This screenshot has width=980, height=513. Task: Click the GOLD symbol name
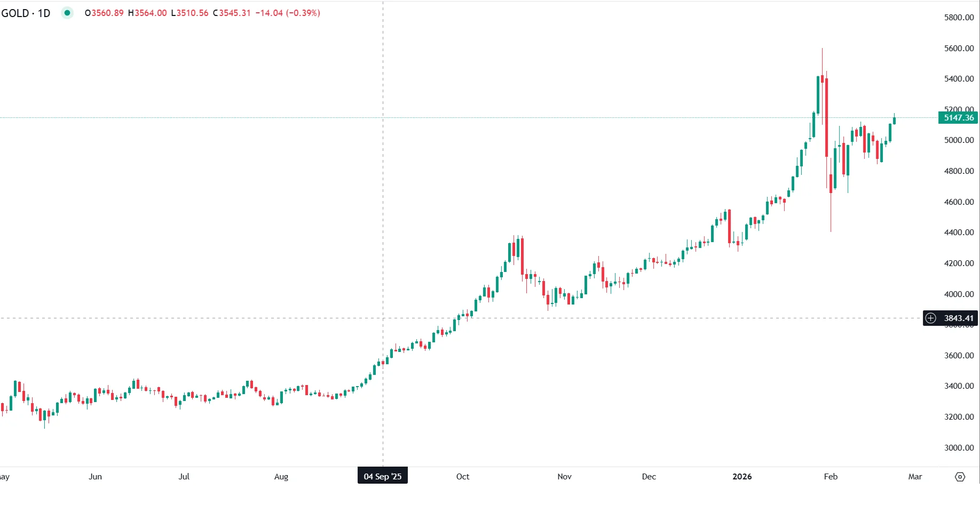[16, 13]
